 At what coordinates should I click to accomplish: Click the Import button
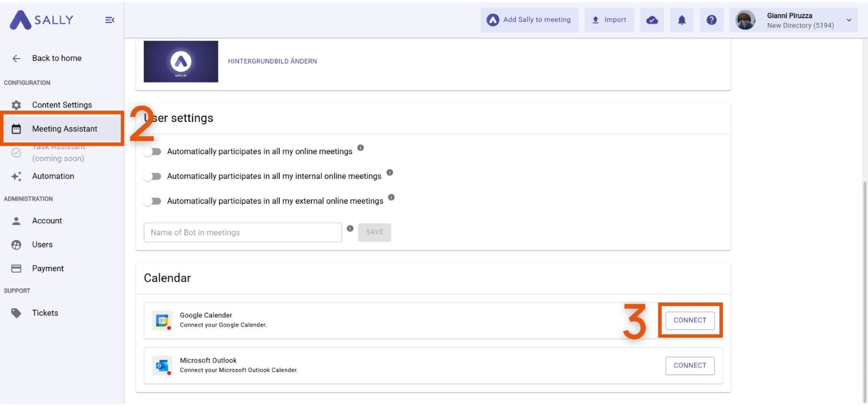point(609,20)
